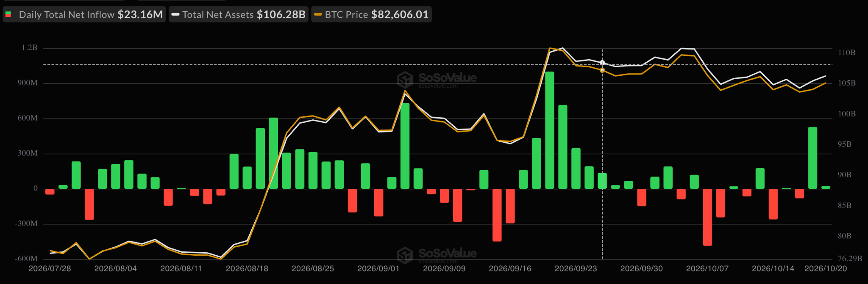Select the 2026/07/28 date label
868x284 pixels.
pyautogui.click(x=50, y=269)
